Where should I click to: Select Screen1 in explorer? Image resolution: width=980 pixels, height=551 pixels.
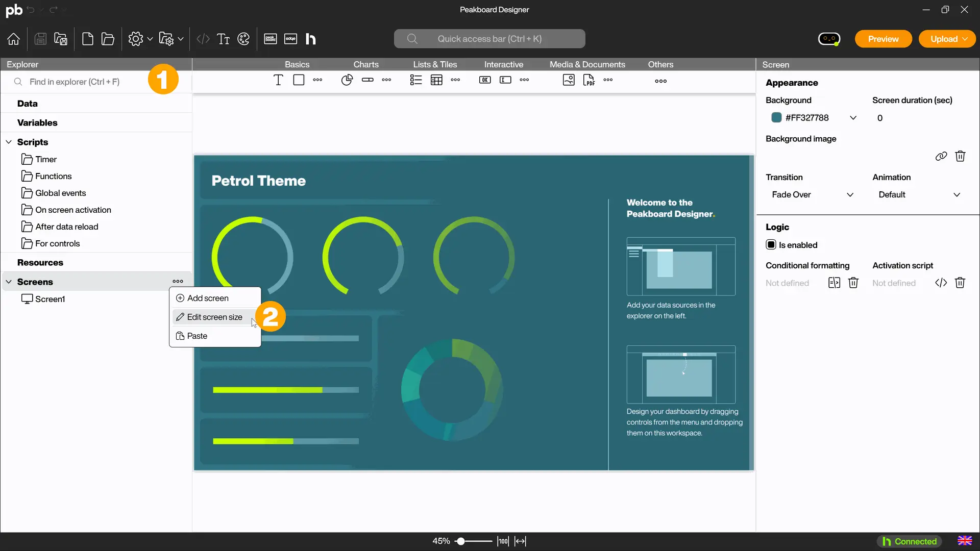click(50, 299)
